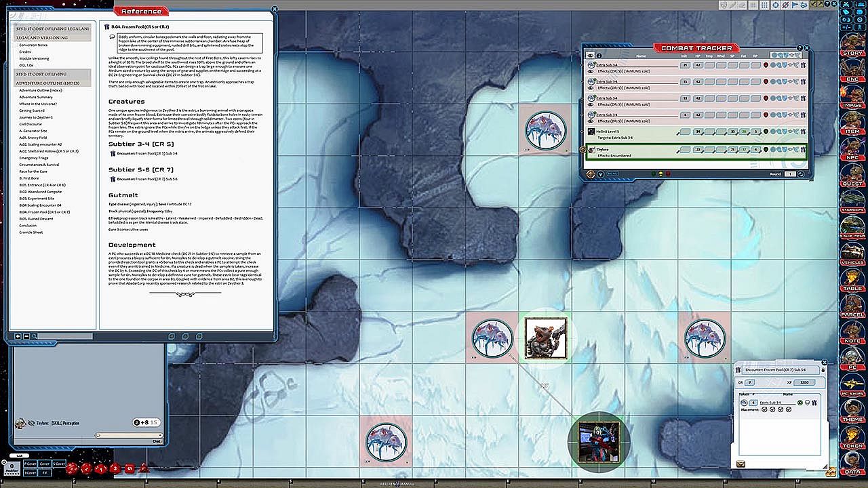The height and width of the screenshot is (488, 868).
Task: Select the flag icon in map toolbar
Action: pyautogui.click(x=795, y=5)
